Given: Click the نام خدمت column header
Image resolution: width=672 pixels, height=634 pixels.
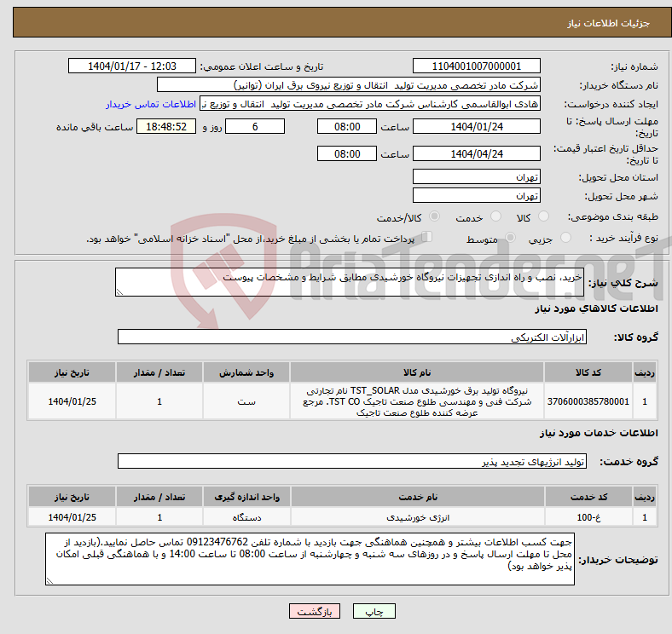Looking at the screenshot, I should click(x=418, y=497).
